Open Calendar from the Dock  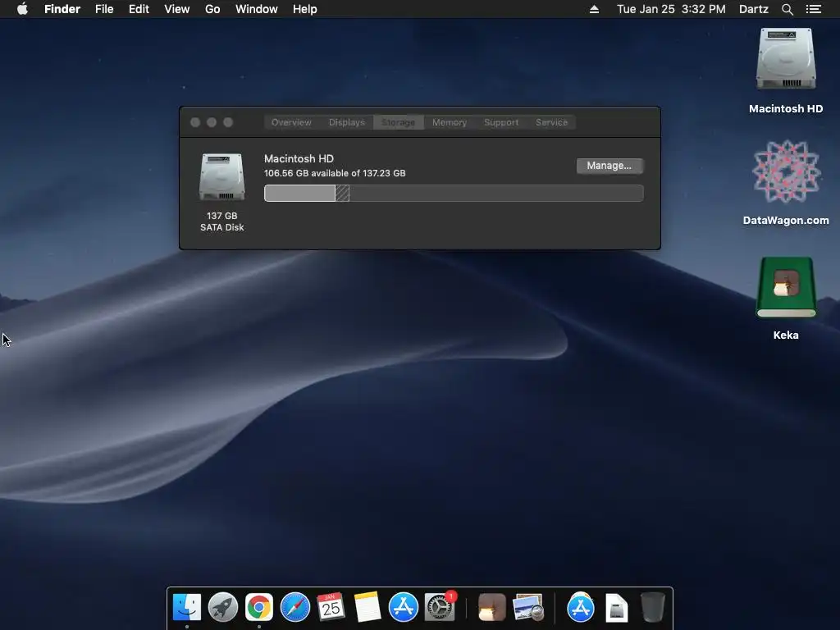[x=331, y=607]
